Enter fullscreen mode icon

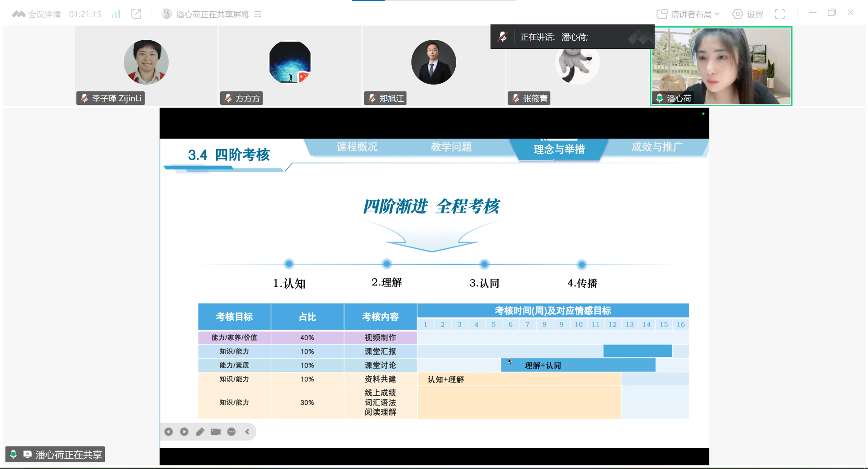point(780,14)
